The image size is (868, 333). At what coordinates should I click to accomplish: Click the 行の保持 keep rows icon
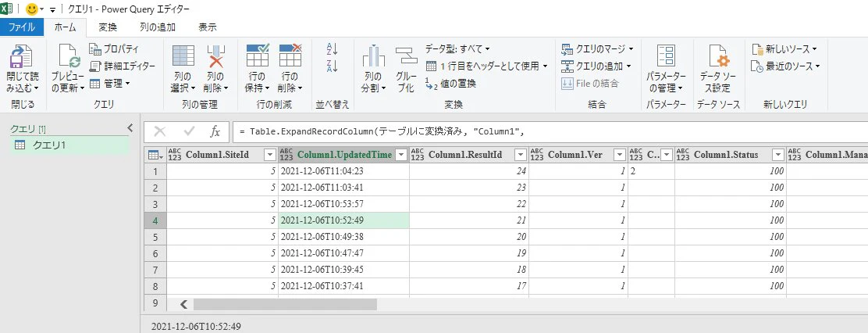(x=258, y=56)
